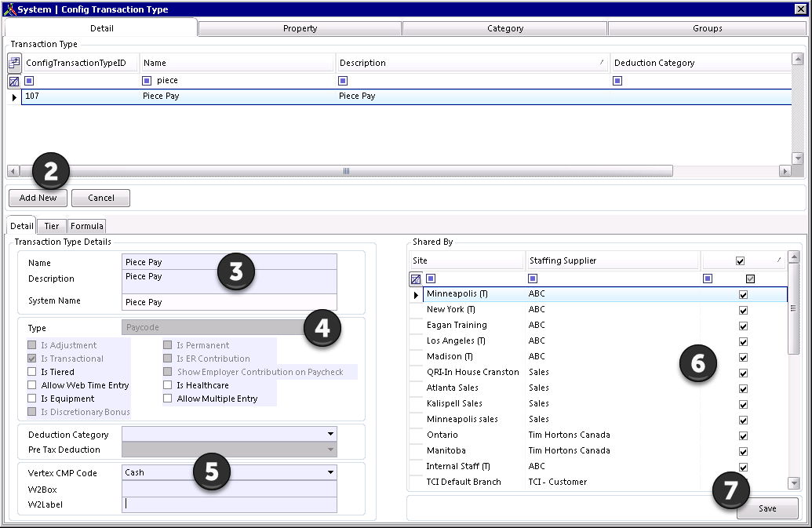Click the Shared By vertical scrollbar down arrow

pyautogui.click(x=793, y=483)
